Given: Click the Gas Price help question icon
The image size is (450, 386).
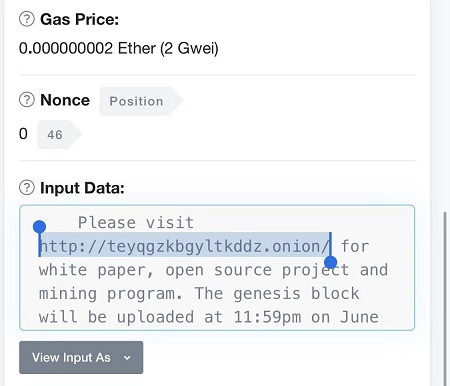Looking at the screenshot, I should pyautogui.click(x=27, y=19).
